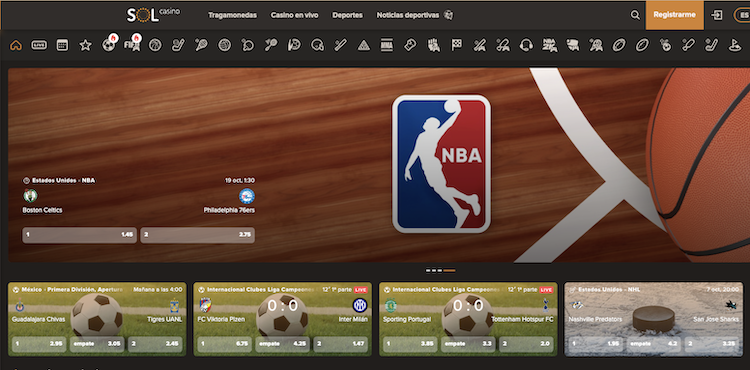This screenshot has height=370, width=750.
Task: Select the billiards triangle rack icon
Action: (x=364, y=45)
